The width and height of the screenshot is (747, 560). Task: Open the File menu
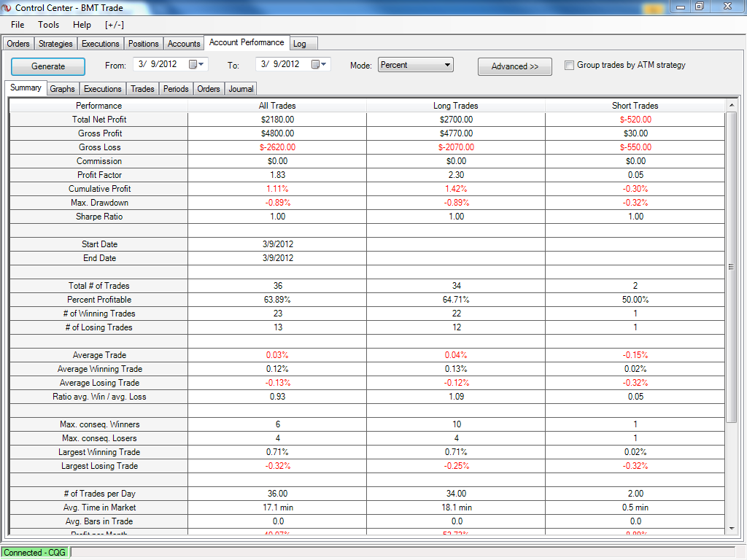(18, 25)
